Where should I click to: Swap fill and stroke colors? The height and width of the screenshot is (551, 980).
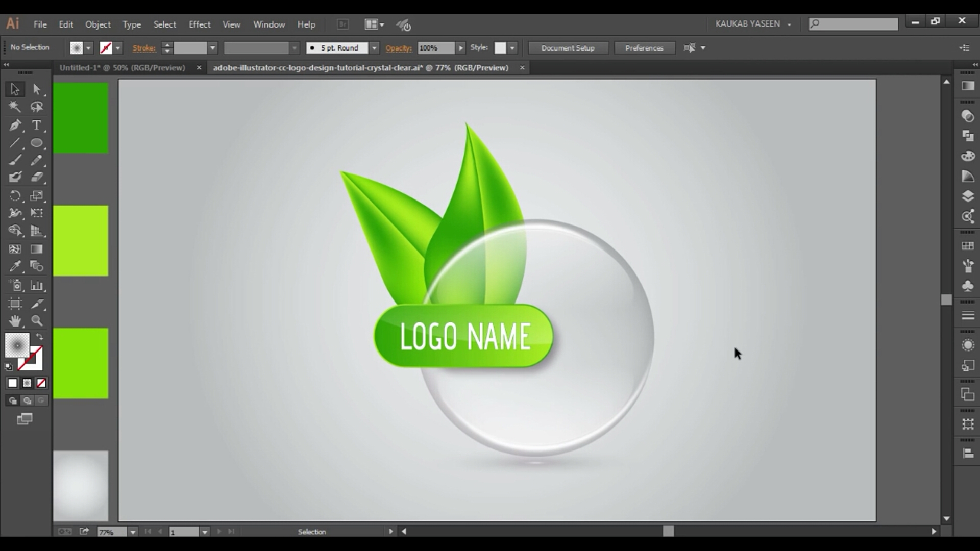(39, 337)
